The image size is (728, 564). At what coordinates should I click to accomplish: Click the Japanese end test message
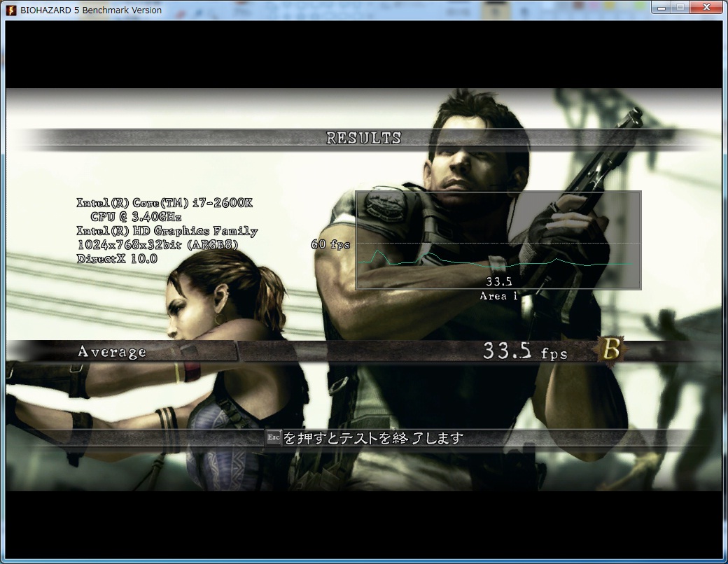coord(373,438)
